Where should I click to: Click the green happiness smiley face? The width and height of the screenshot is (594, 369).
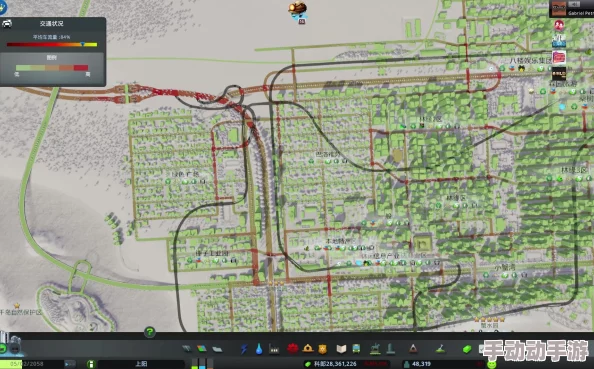[x=492, y=364]
